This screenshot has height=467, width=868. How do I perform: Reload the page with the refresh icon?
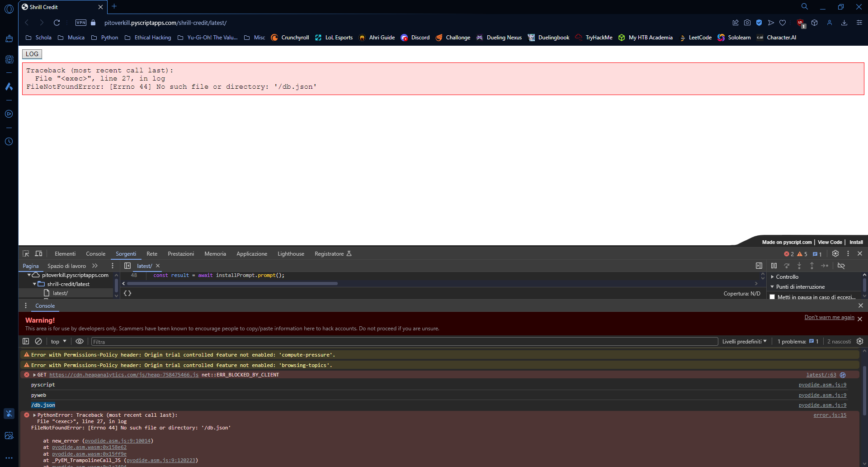[x=57, y=23]
